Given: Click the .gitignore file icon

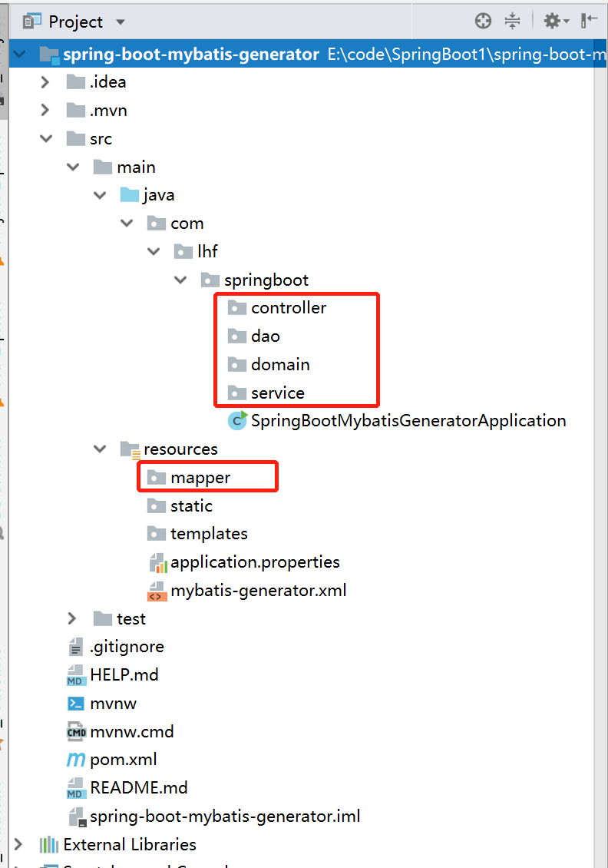Looking at the screenshot, I should (x=76, y=647).
